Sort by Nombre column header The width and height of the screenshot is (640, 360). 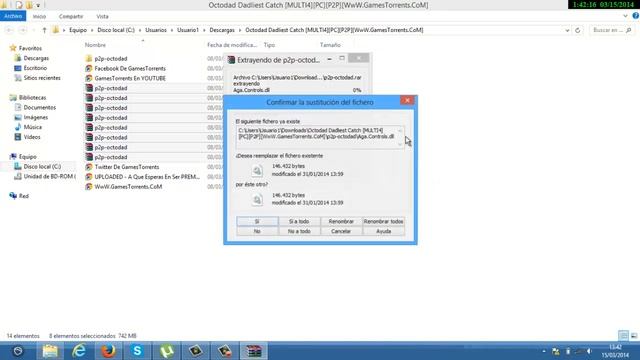point(96,45)
